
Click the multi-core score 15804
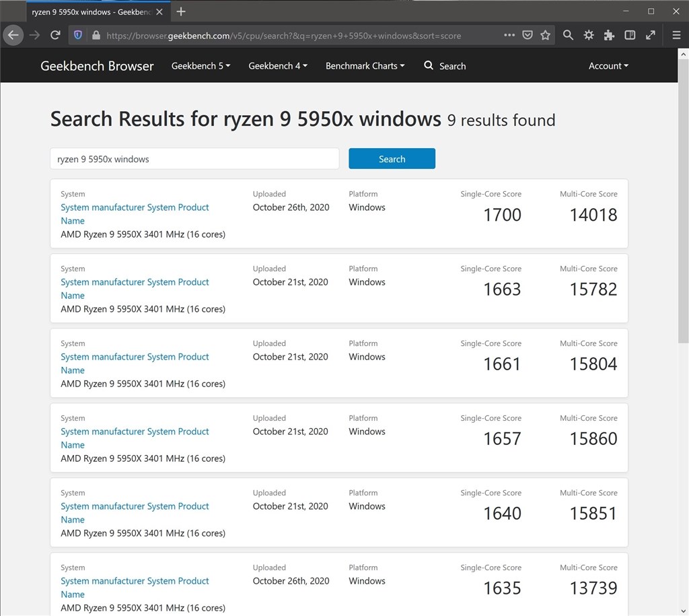[x=593, y=364]
